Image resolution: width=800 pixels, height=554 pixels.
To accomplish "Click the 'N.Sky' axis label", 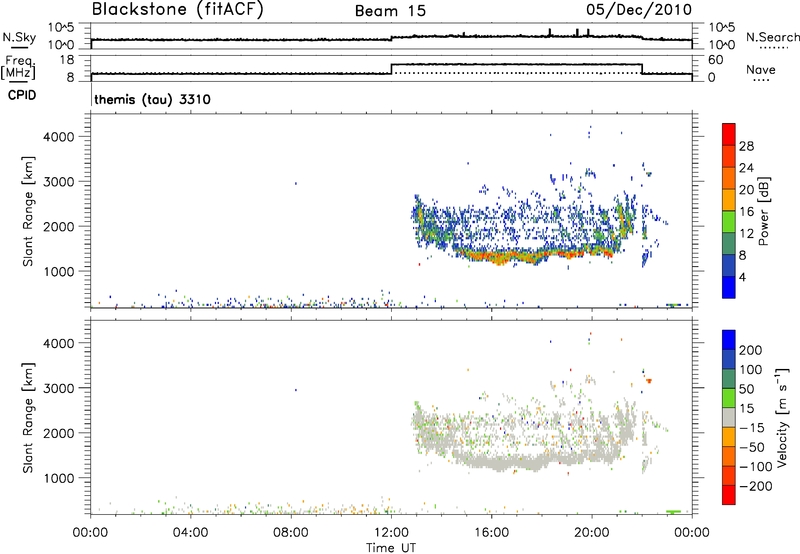I will 19,37.
